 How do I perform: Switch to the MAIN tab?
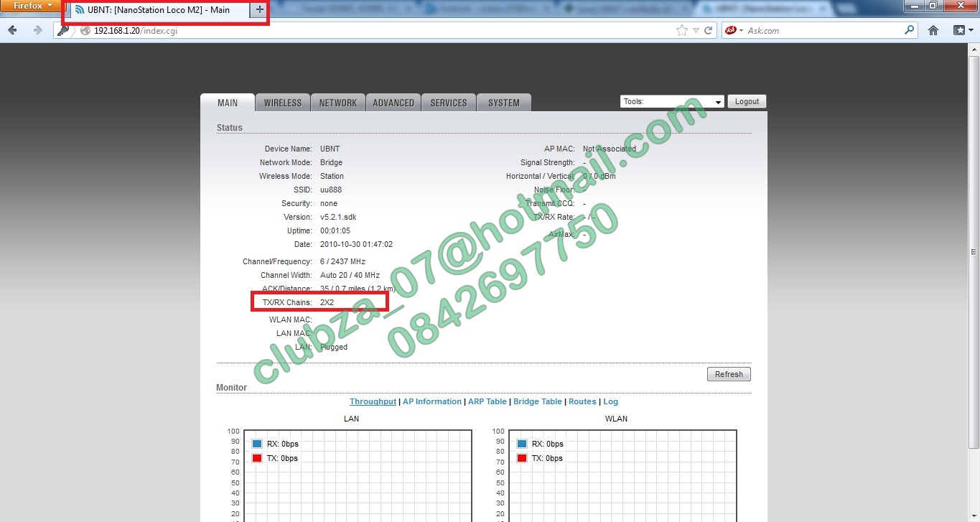pos(228,103)
